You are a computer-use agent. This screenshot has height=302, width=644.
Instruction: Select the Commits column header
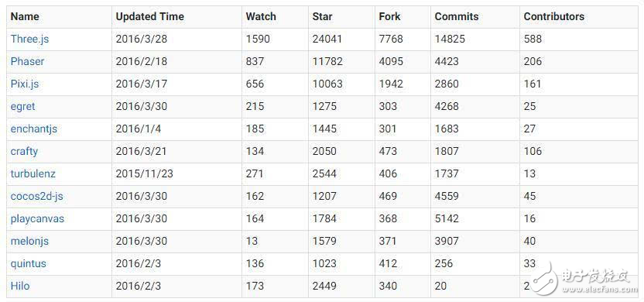click(457, 17)
